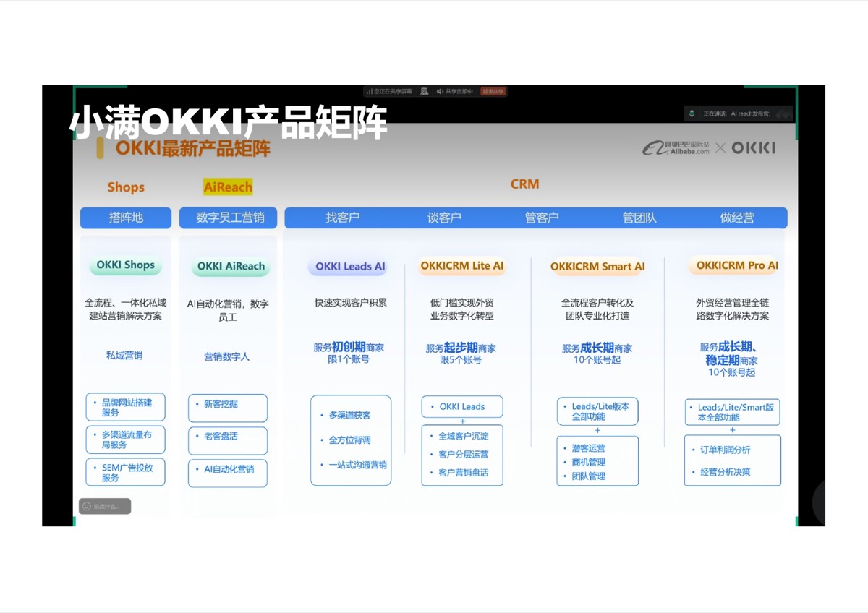Click the 品牌网站搭建服务 box

coord(126,408)
